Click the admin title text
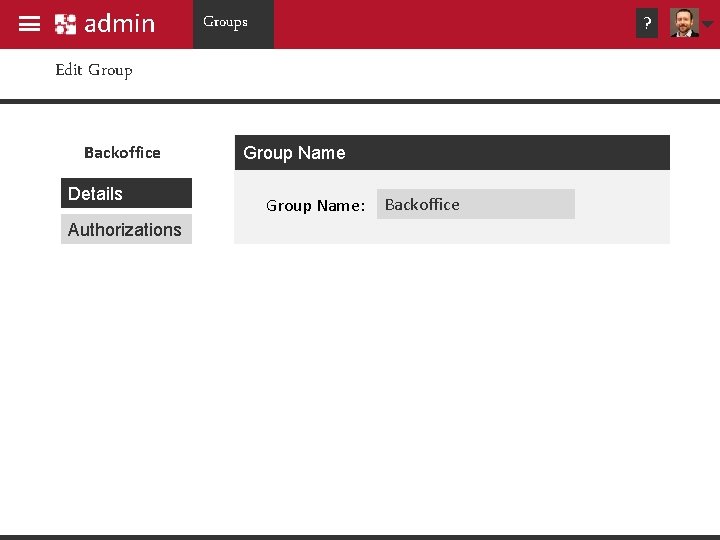The image size is (720, 540). tap(119, 24)
